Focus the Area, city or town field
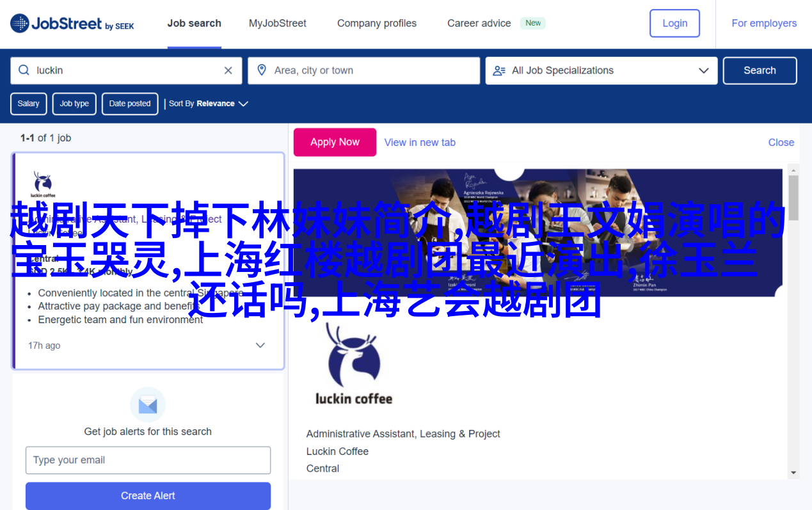The height and width of the screenshot is (510, 812). pyautogui.click(x=364, y=70)
